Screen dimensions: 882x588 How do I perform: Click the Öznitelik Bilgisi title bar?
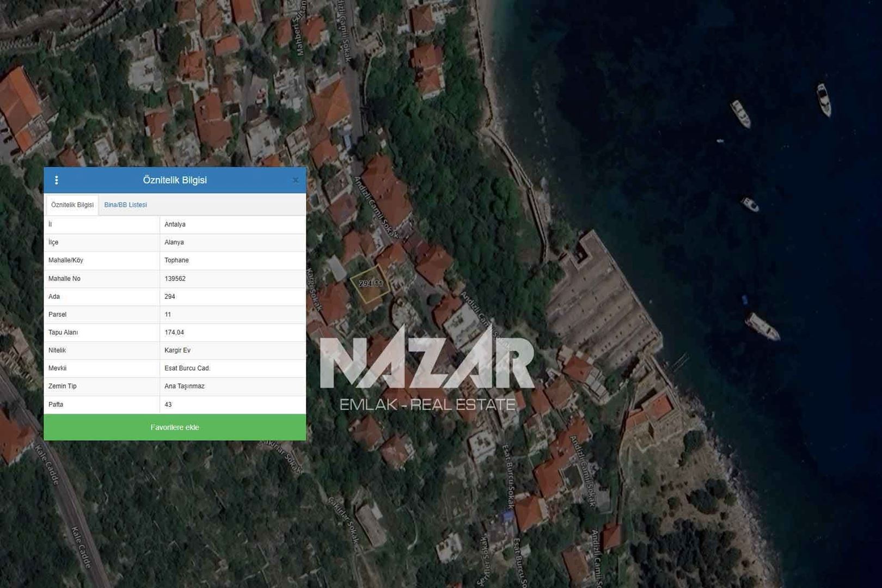175,180
